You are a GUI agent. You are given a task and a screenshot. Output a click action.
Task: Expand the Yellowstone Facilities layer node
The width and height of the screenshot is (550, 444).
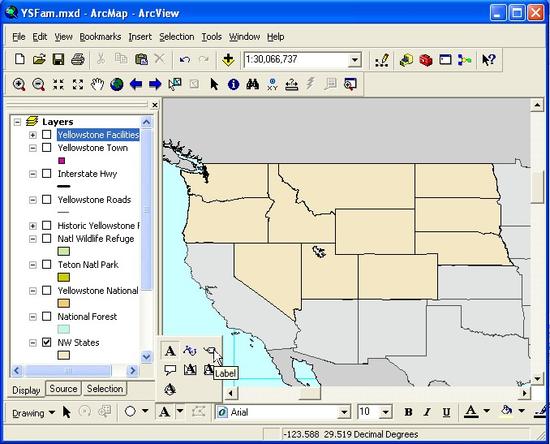[33, 135]
